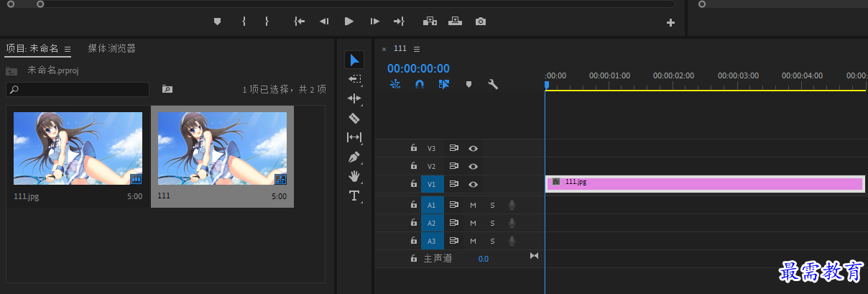This screenshot has height=294, width=868.
Task: Toggle sync lock on V3 track
Action: tap(454, 148)
